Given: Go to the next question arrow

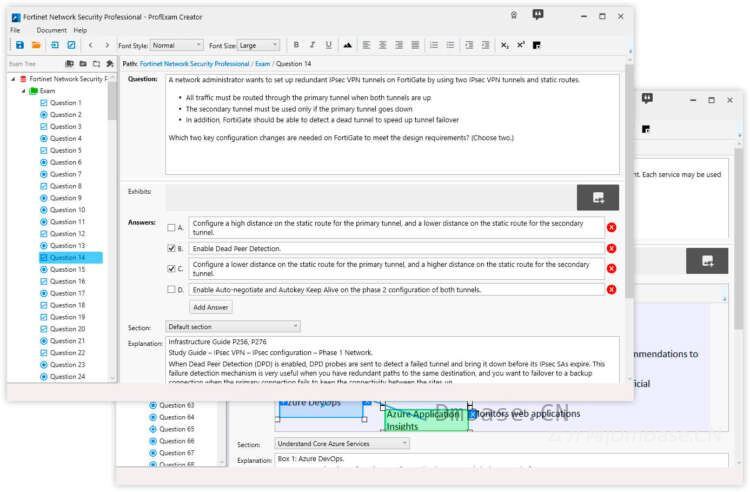Looking at the screenshot, I should pos(107,45).
